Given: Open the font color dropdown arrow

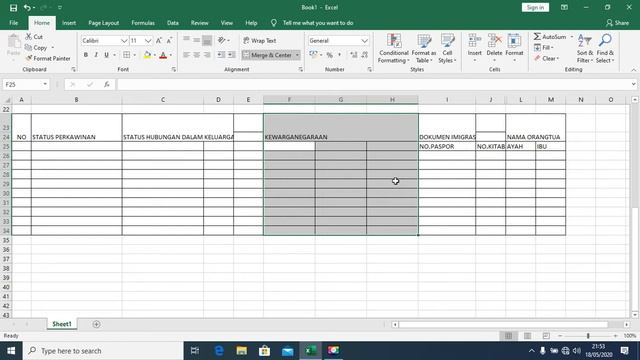Looking at the screenshot, I should click(171, 55).
